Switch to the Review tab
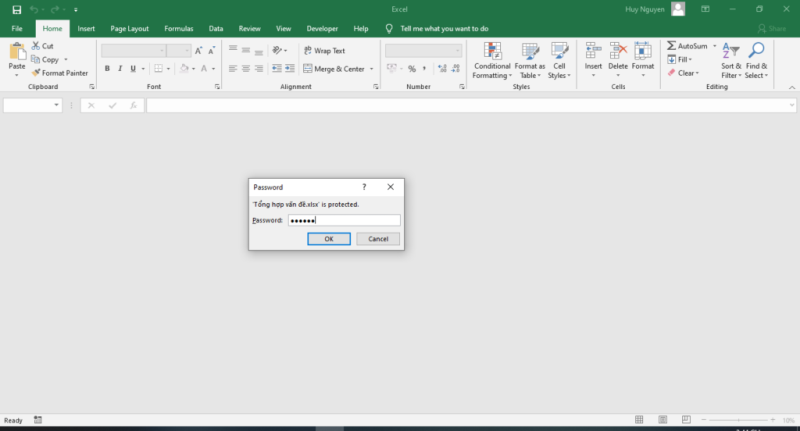Viewport: 800px width, 431px height. [x=249, y=29]
